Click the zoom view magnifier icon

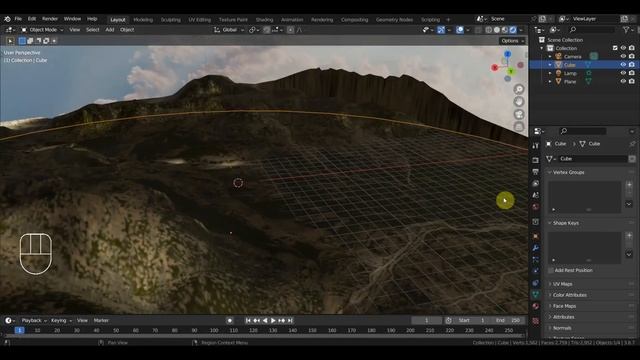point(519,89)
